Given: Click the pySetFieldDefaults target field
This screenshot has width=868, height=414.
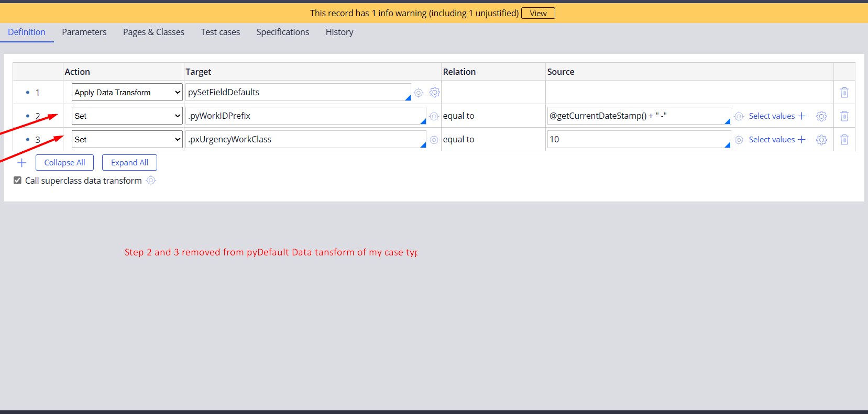Looking at the screenshot, I should [x=298, y=93].
